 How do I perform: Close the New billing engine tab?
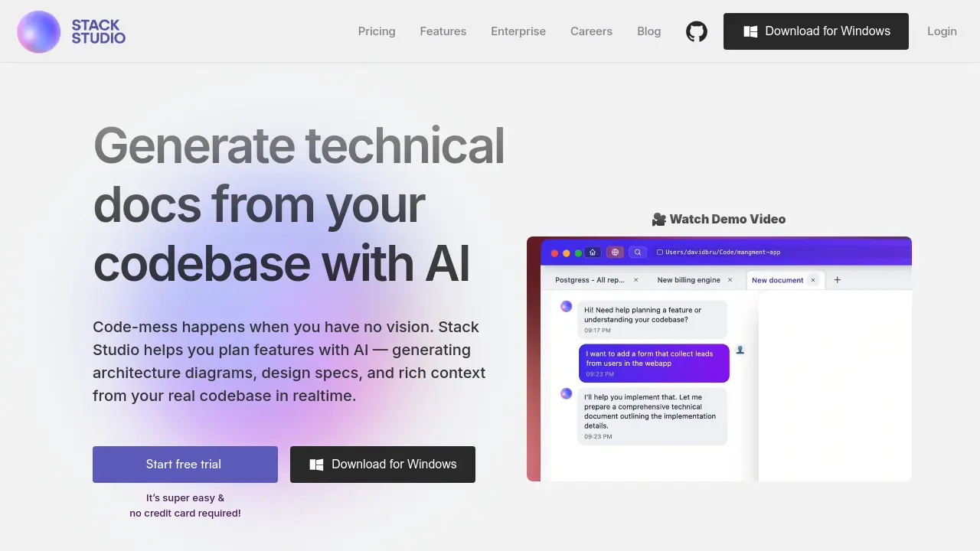click(x=730, y=280)
